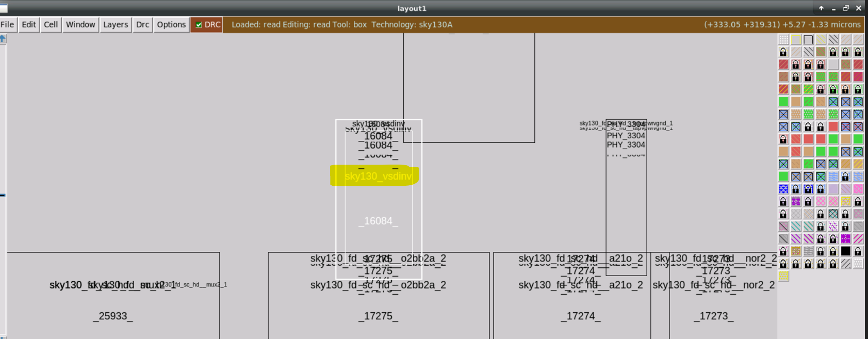Open the Edit menu
Viewport: 868px width, 339px height.
(29, 24)
